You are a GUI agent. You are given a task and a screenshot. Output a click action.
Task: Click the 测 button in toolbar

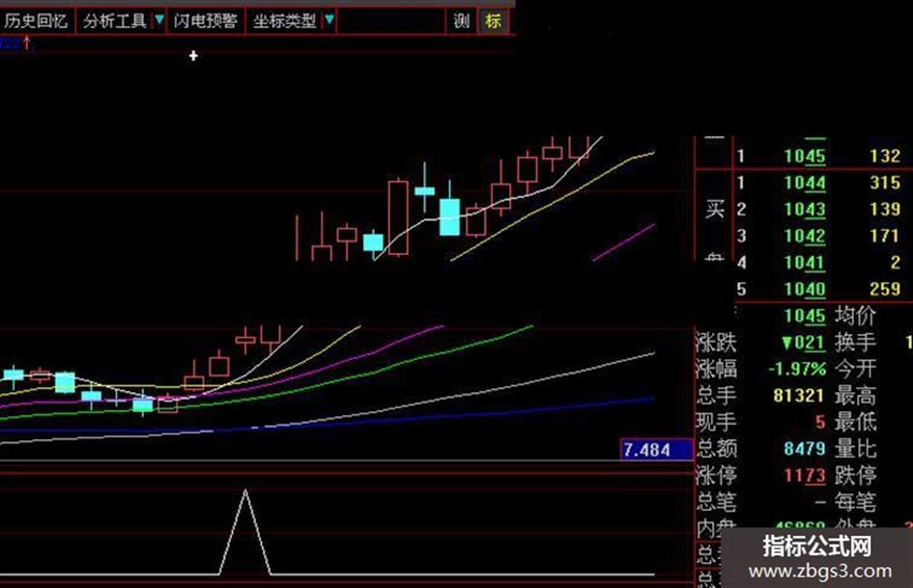[x=461, y=21]
